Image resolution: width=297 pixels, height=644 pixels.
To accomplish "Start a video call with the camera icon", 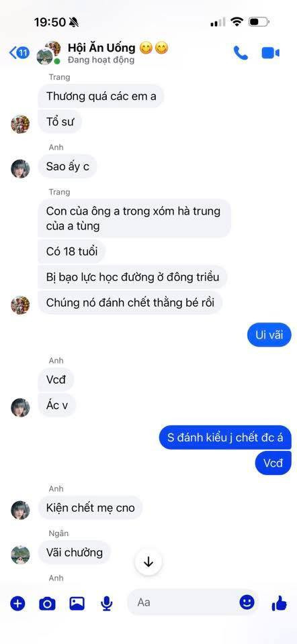I will click(271, 53).
